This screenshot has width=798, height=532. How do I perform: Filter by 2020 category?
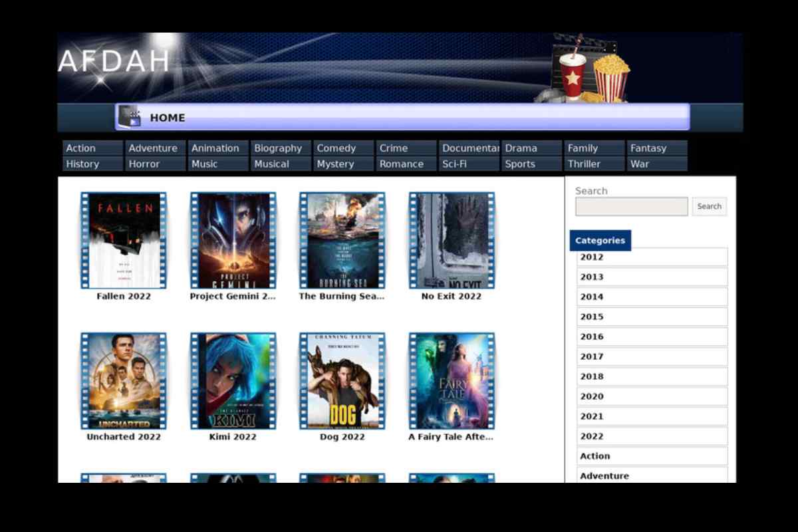point(652,396)
